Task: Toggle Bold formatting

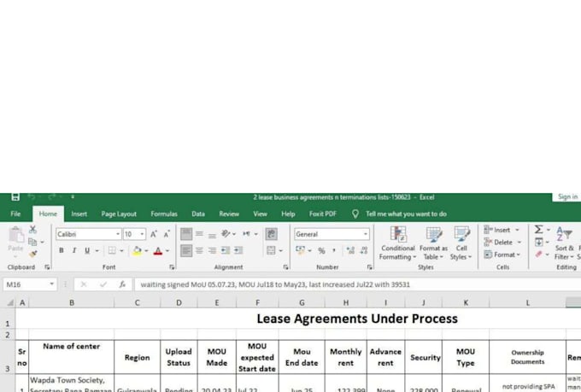Action: coord(62,250)
